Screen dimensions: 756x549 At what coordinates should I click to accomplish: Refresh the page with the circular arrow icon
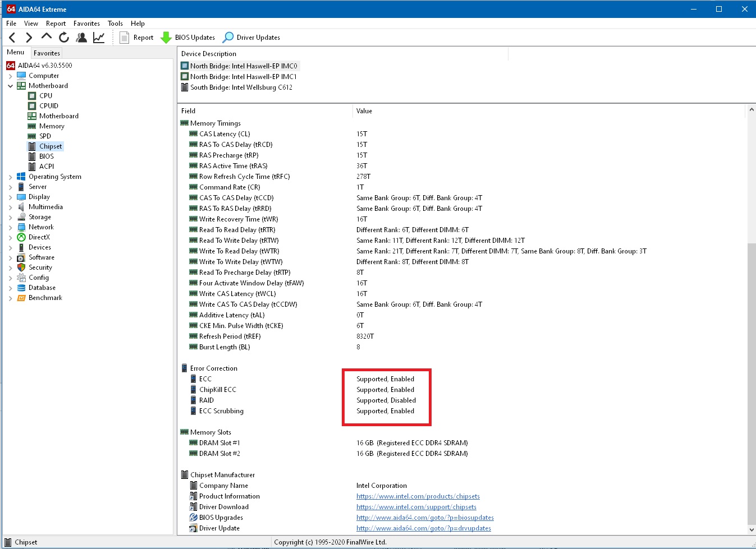tap(64, 38)
